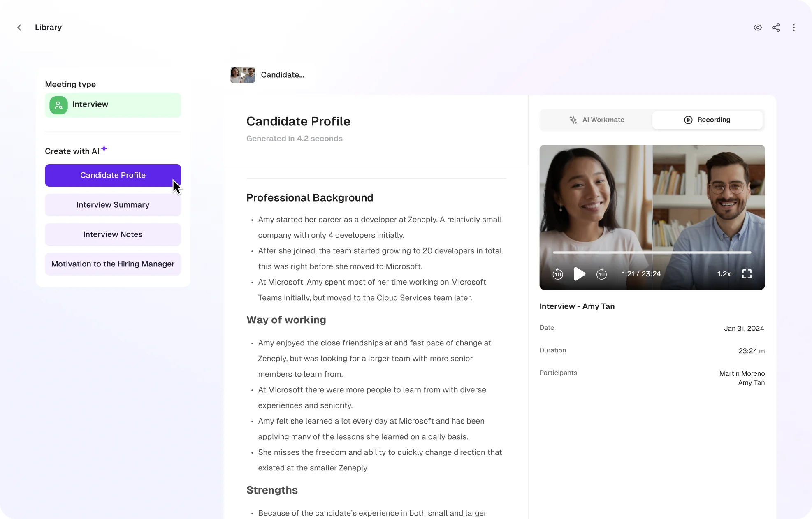
Task: Click the candidate profile thumbnail image
Action: click(x=243, y=74)
